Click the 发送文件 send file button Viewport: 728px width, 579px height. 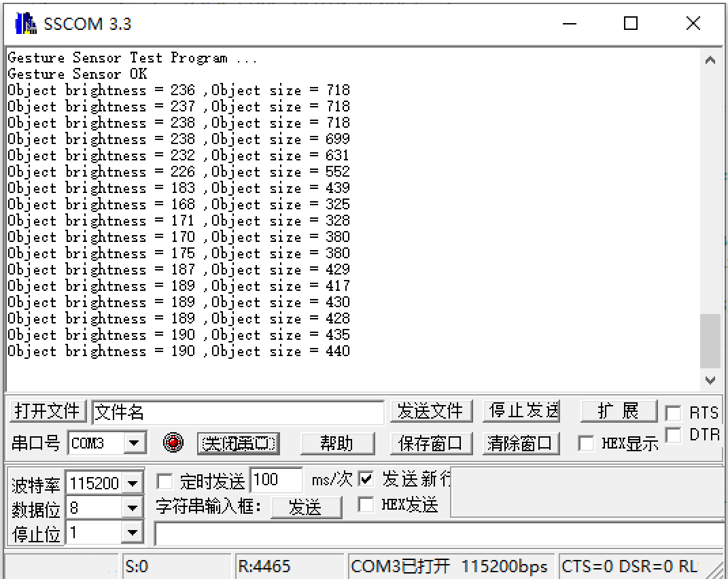click(432, 411)
